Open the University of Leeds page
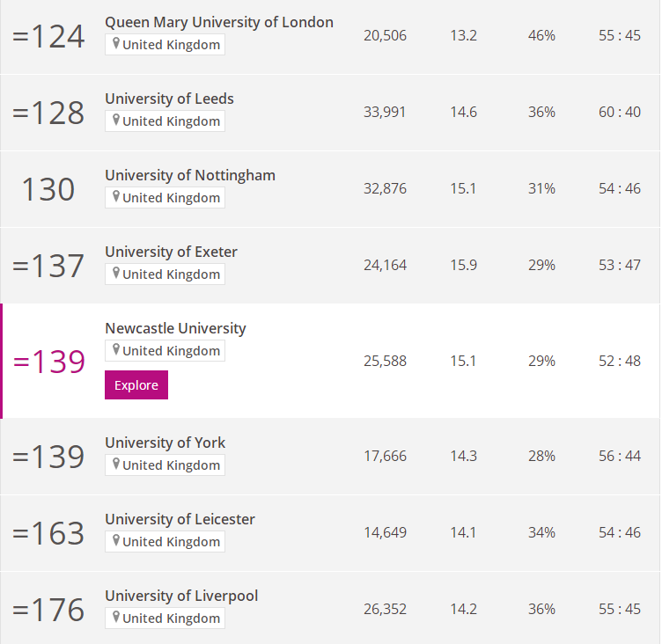 point(169,99)
